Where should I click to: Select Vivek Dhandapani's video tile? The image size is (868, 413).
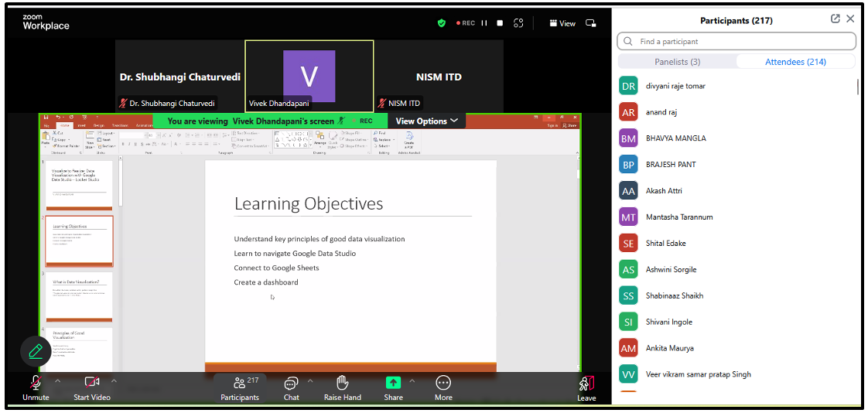(x=309, y=76)
